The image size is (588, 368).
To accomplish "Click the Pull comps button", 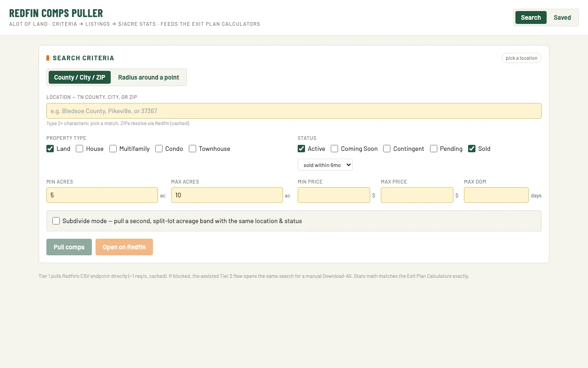I will point(69,247).
